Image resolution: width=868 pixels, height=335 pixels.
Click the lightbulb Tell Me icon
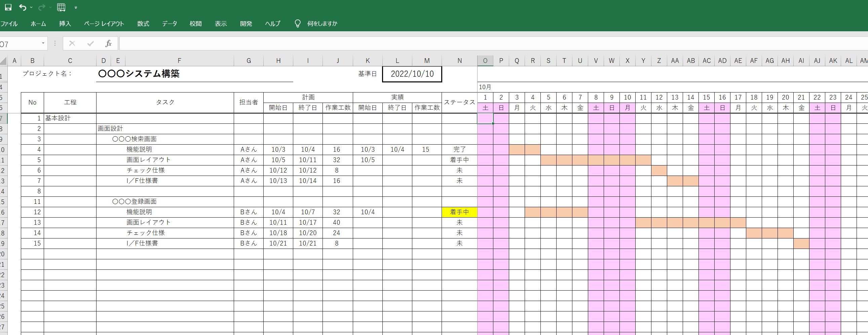[298, 23]
